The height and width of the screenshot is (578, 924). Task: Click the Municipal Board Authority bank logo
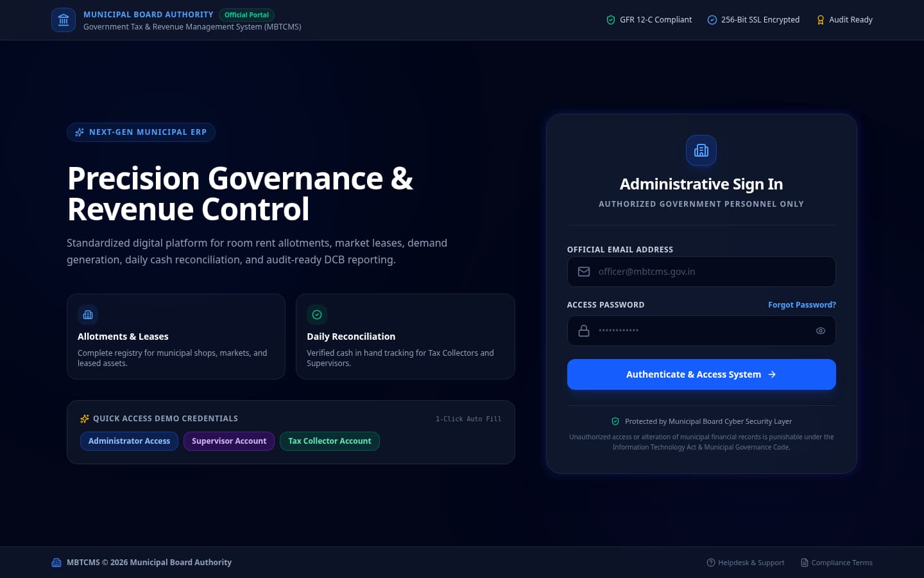click(x=64, y=20)
